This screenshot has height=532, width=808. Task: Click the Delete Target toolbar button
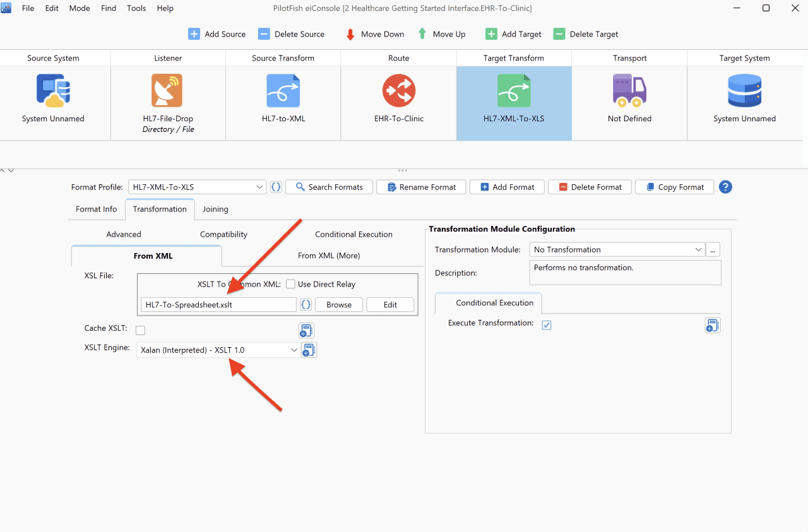(x=586, y=34)
